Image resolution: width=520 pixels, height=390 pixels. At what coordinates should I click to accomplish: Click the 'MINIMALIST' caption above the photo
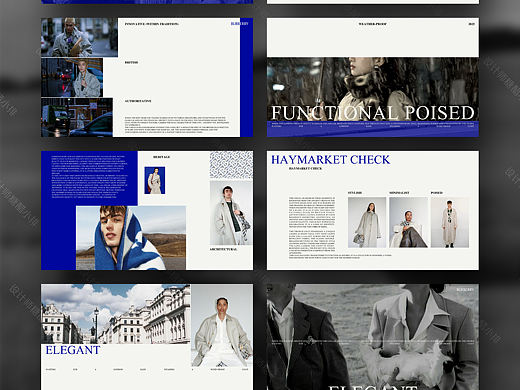(x=399, y=193)
